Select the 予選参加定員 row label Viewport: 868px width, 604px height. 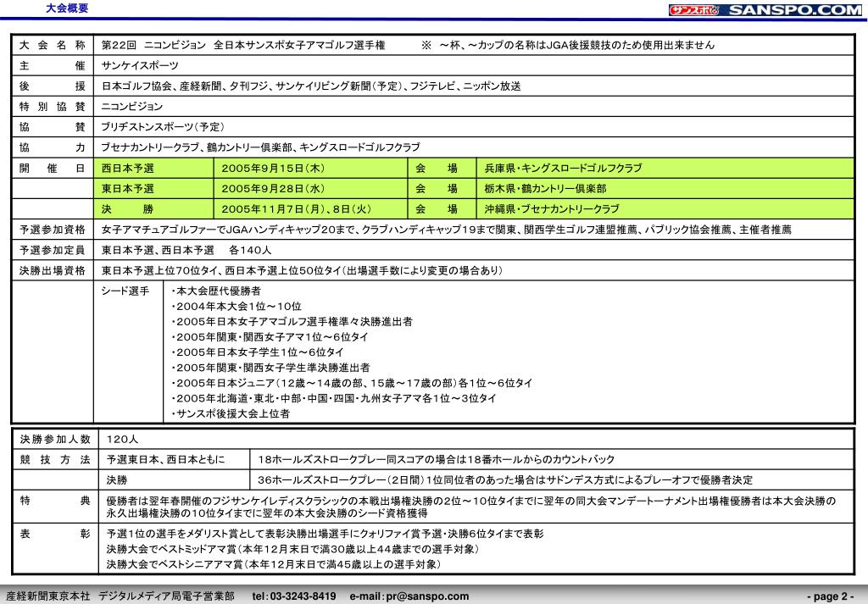[53, 250]
